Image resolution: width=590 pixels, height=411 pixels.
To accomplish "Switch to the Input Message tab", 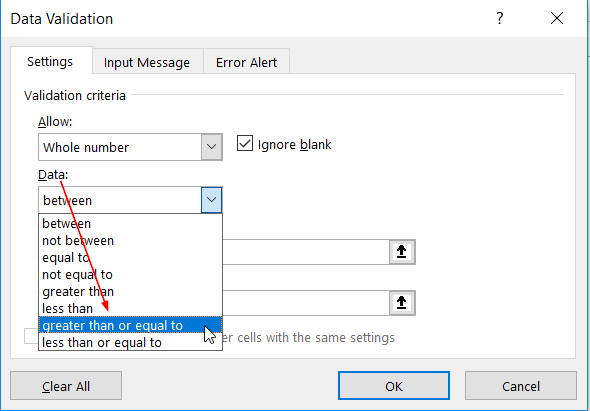I will tap(147, 62).
